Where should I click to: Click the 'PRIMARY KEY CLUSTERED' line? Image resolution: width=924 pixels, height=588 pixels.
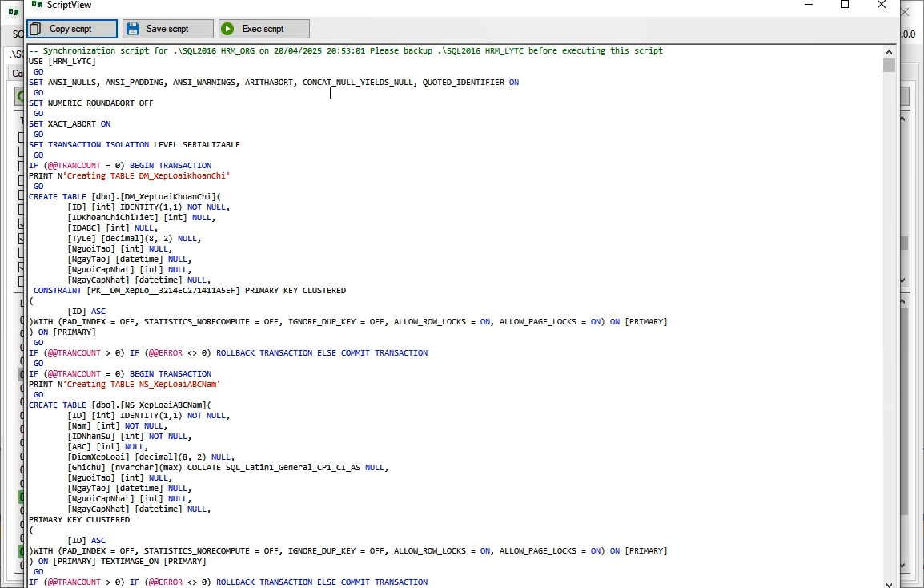click(79, 520)
